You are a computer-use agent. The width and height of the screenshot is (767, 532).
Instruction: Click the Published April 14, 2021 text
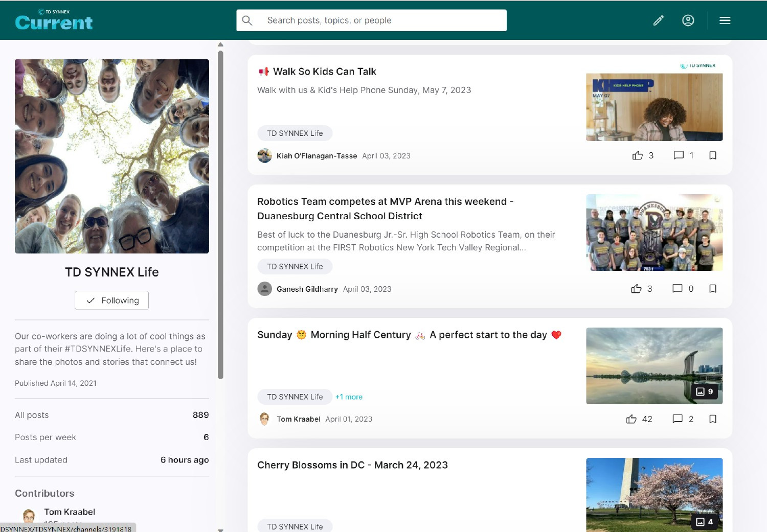pos(56,383)
